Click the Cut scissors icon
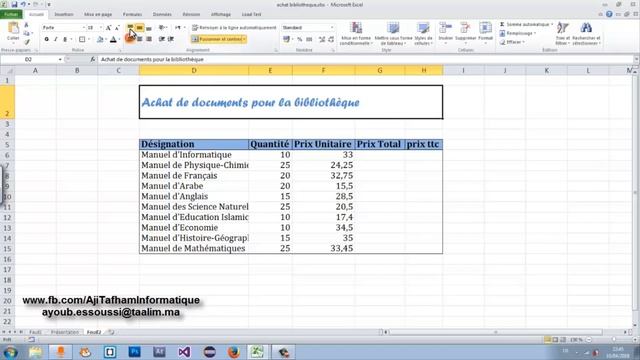640x360 pixels. 27,25
